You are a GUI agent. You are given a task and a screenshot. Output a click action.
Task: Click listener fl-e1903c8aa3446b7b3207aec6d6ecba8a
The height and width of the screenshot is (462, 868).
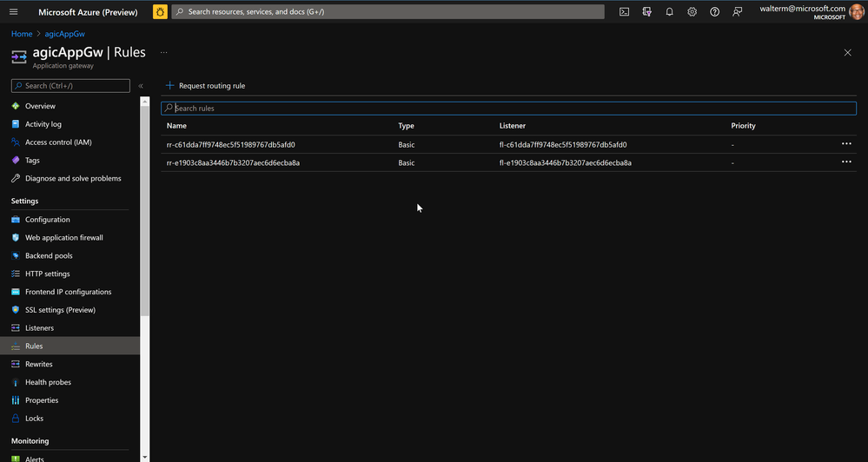click(x=565, y=162)
